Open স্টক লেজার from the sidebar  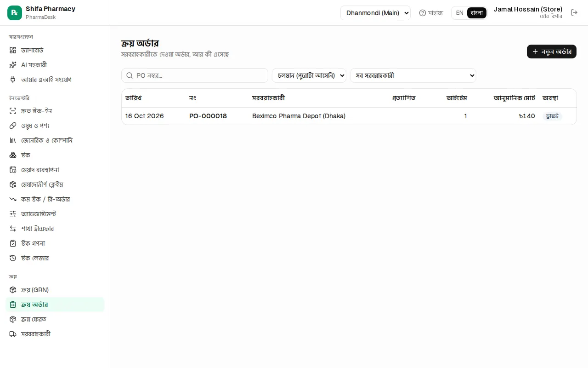(x=55, y=258)
